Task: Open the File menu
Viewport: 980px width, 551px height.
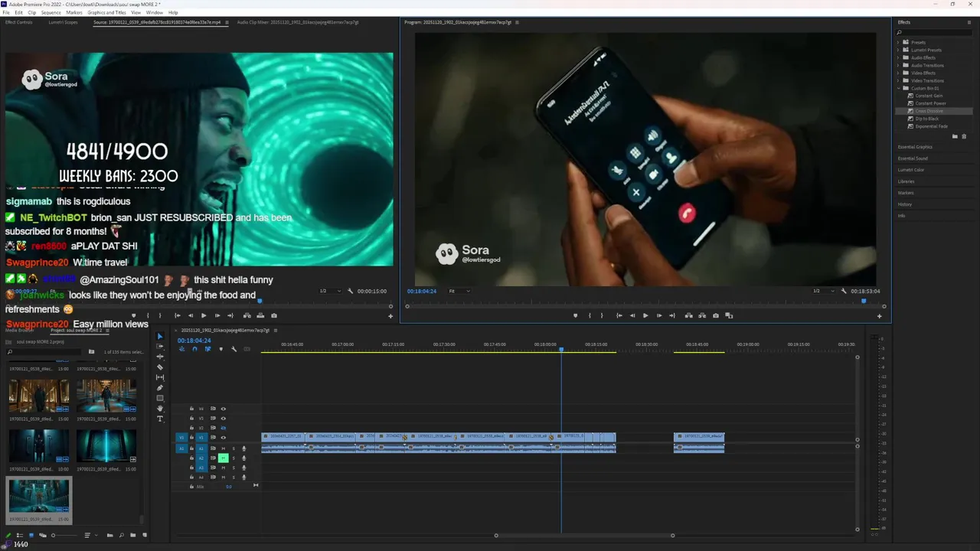Action: pyautogui.click(x=6, y=12)
